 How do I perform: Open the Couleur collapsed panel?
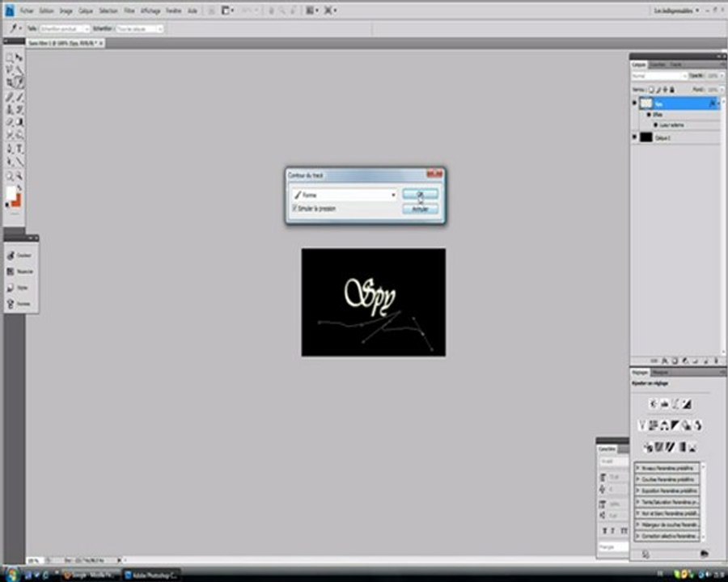(x=20, y=255)
